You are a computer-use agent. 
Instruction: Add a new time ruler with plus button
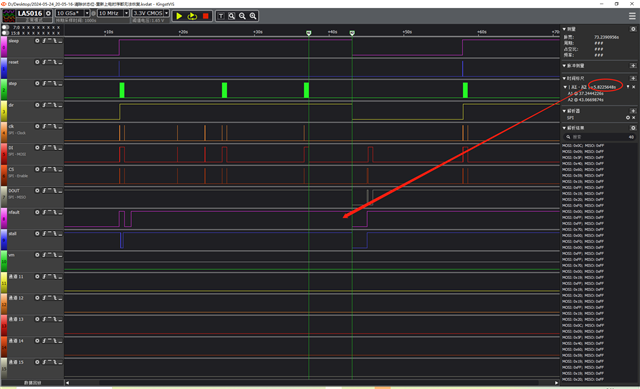pos(633,78)
